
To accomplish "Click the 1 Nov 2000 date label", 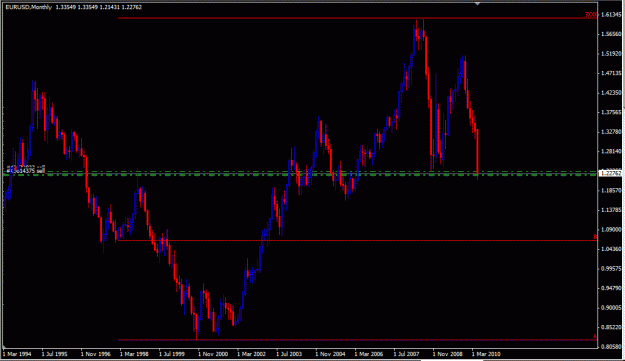I will coord(212,354).
